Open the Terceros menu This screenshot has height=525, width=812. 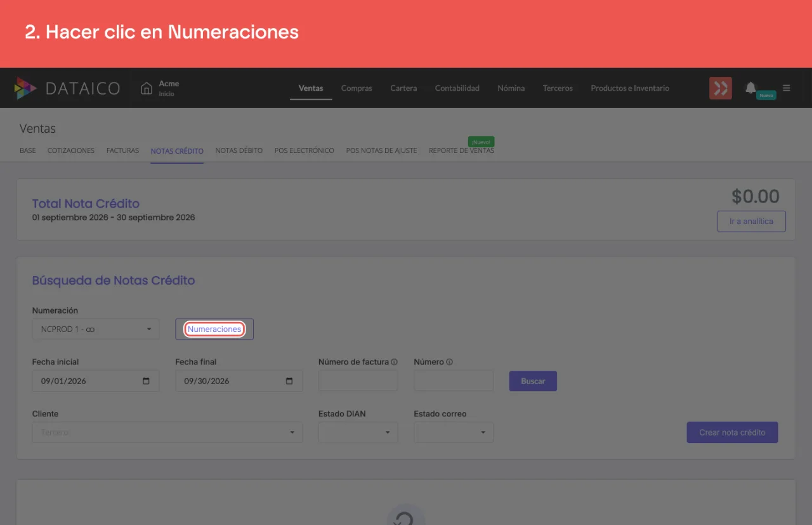tap(558, 88)
